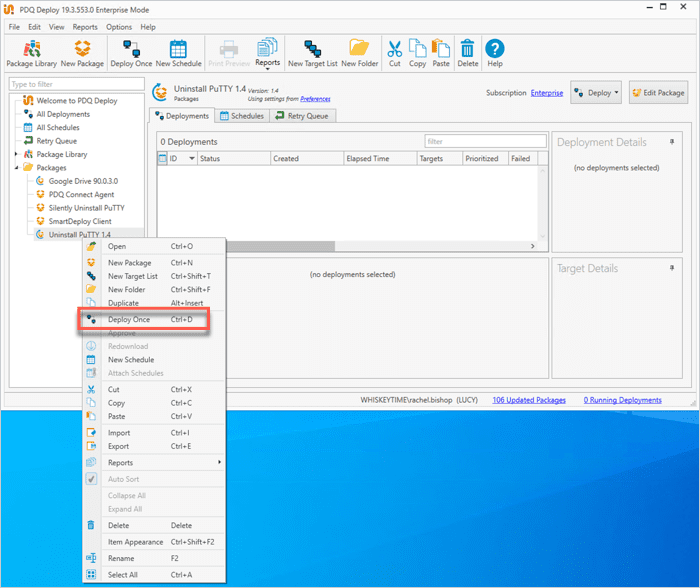Focus the 'Type to filter' tree search box

pyautogui.click(x=77, y=84)
